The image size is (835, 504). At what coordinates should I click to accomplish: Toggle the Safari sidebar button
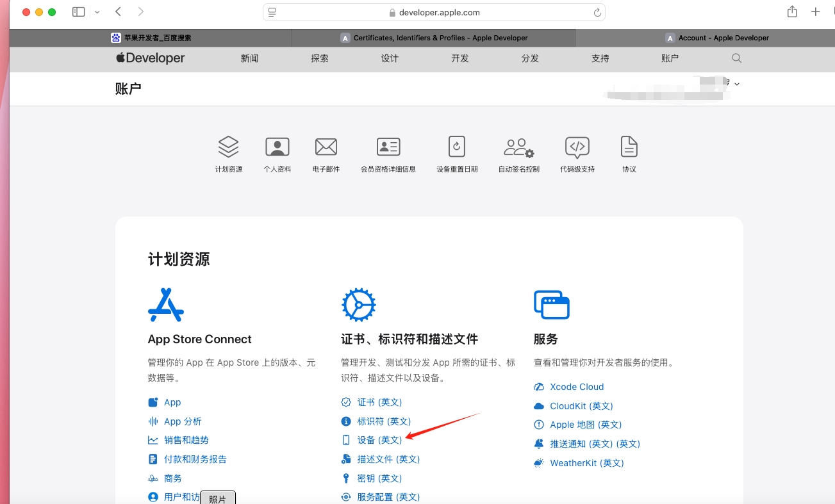(79, 12)
